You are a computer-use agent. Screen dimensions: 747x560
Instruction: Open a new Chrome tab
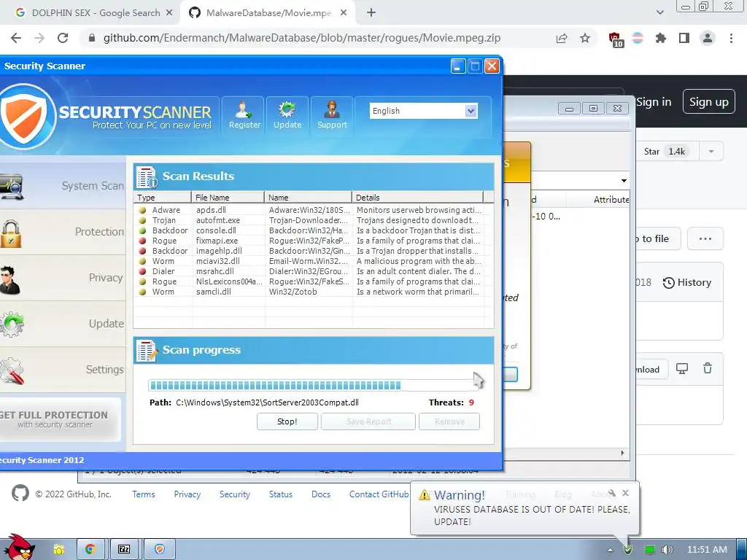371,13
